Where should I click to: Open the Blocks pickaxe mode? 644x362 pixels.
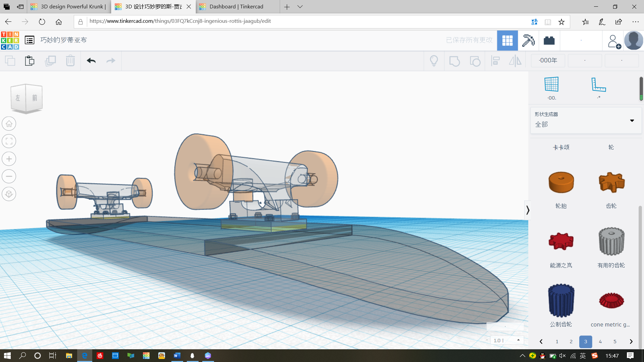coord(528,41)
